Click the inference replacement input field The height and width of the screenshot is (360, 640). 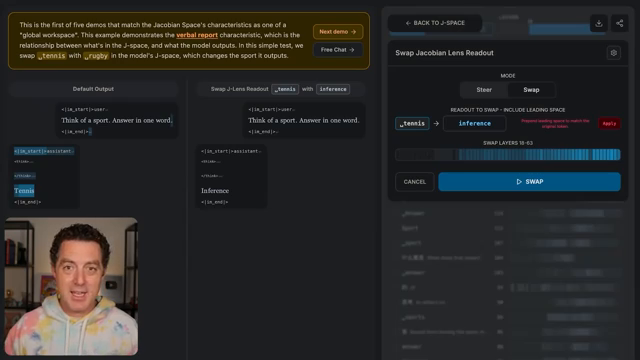pyautogui.click(x=474, y=123)
